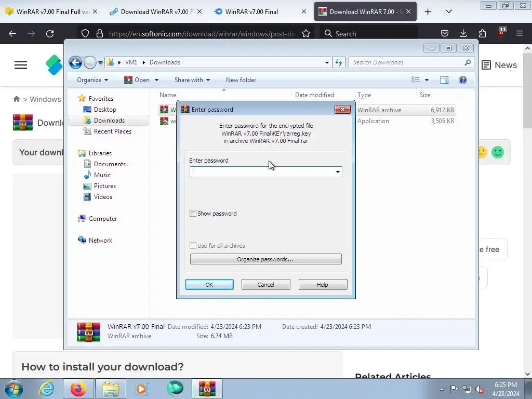Open the Firefox application menu

coord(520,33)
